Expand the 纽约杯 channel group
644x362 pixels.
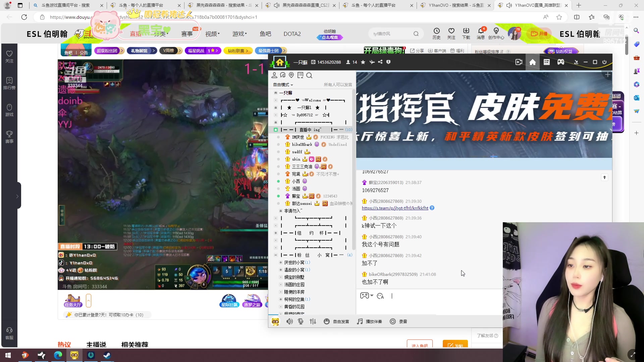276,233
